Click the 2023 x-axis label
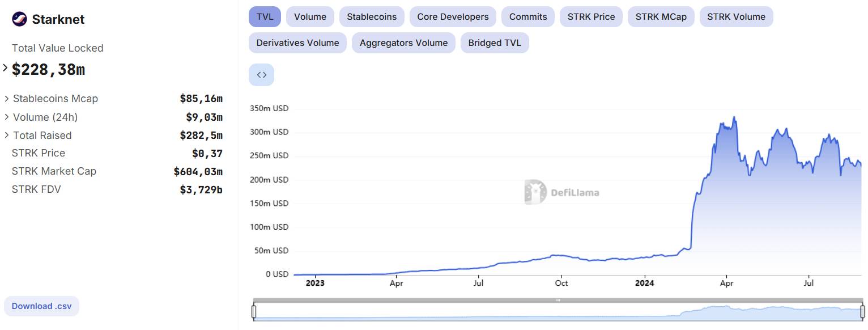The image size is (868, 330). [x=315, y=283]
